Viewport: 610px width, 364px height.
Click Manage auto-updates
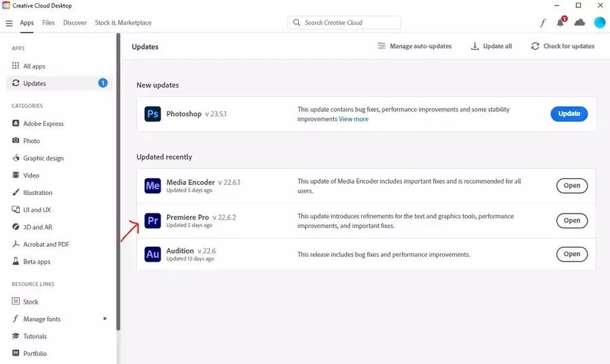414,46
